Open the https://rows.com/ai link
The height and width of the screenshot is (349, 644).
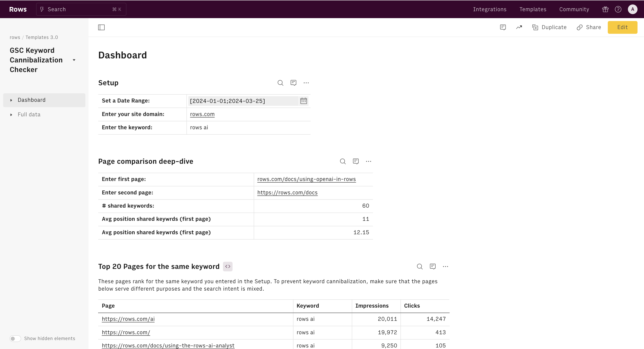(128, 319)
